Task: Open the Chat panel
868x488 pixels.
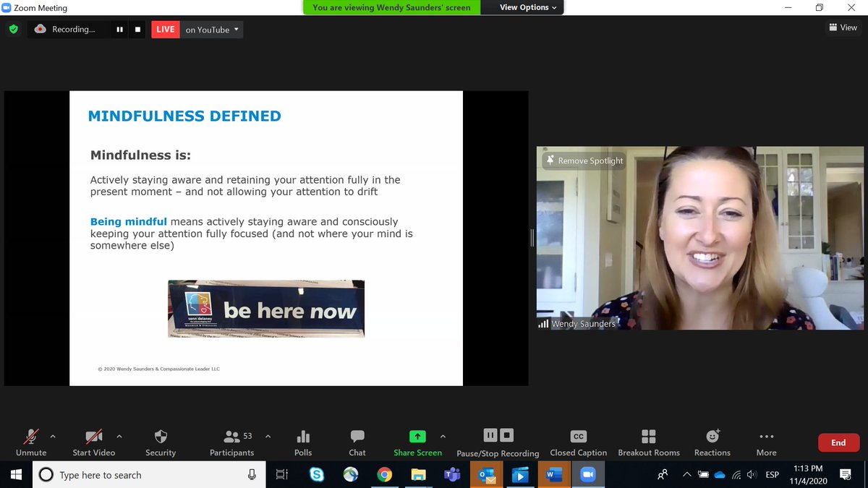Action: coord(357,442)
